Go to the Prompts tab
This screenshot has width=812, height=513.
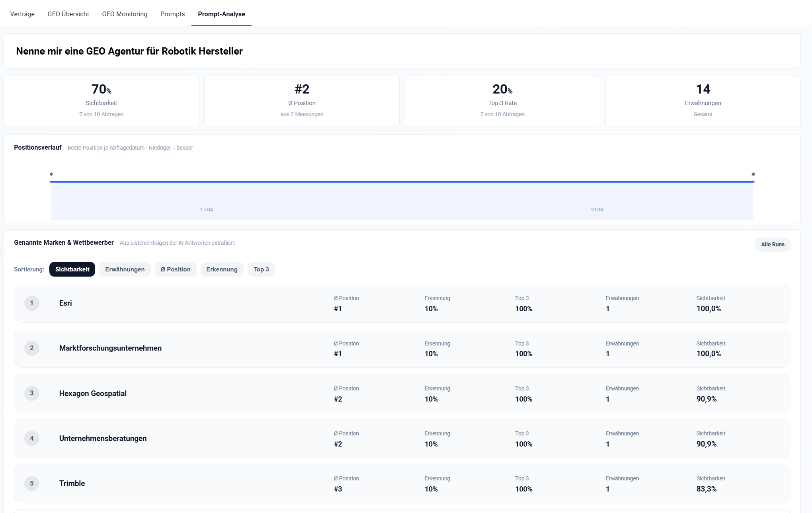(x=172, y=14)
